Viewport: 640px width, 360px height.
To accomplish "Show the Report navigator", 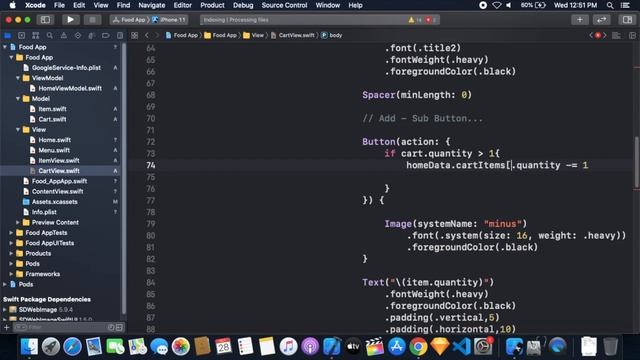I will point(120,36).
